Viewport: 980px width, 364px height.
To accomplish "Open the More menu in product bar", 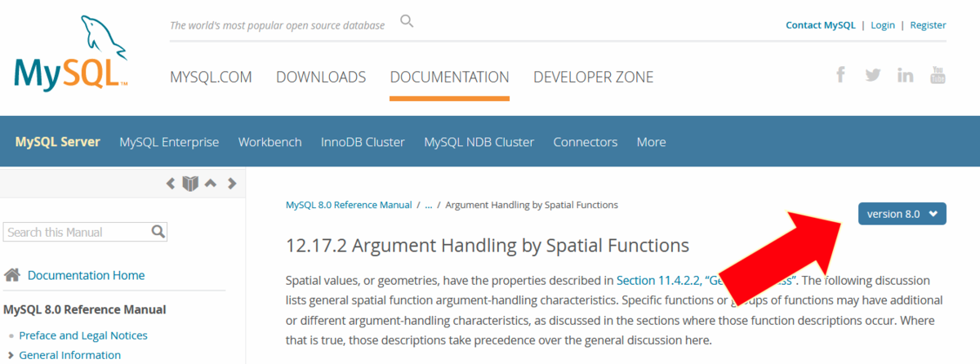I will [651, 142].
